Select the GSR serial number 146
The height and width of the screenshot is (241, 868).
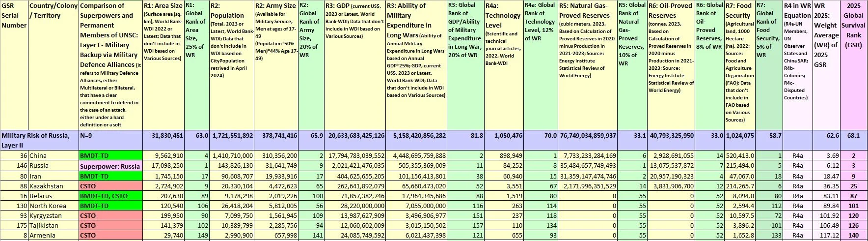14,166
